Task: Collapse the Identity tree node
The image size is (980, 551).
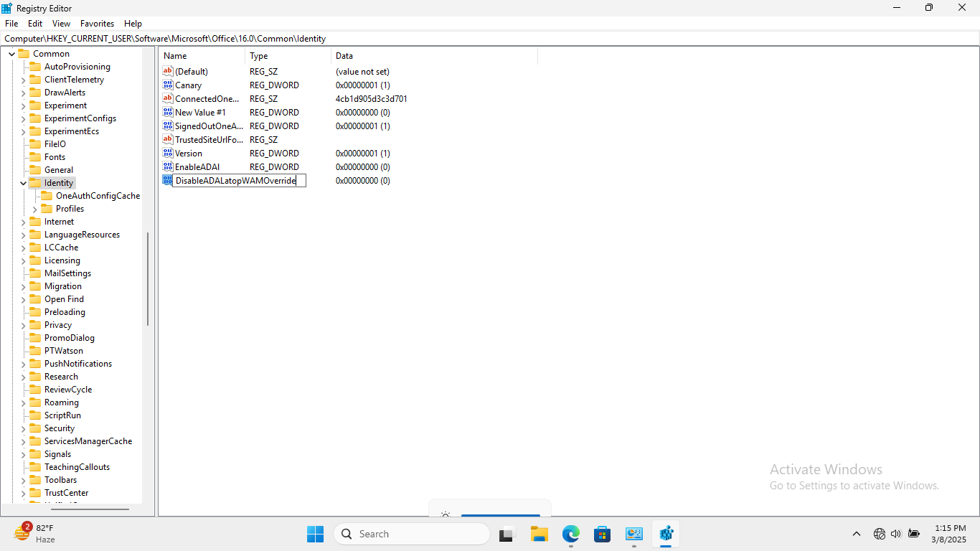Action: coord(24,183)
